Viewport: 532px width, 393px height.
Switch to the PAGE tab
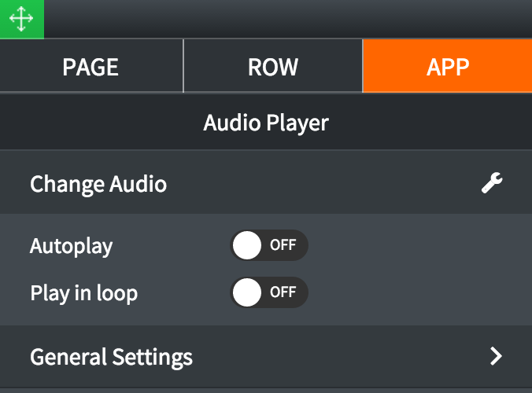[91, 67]
